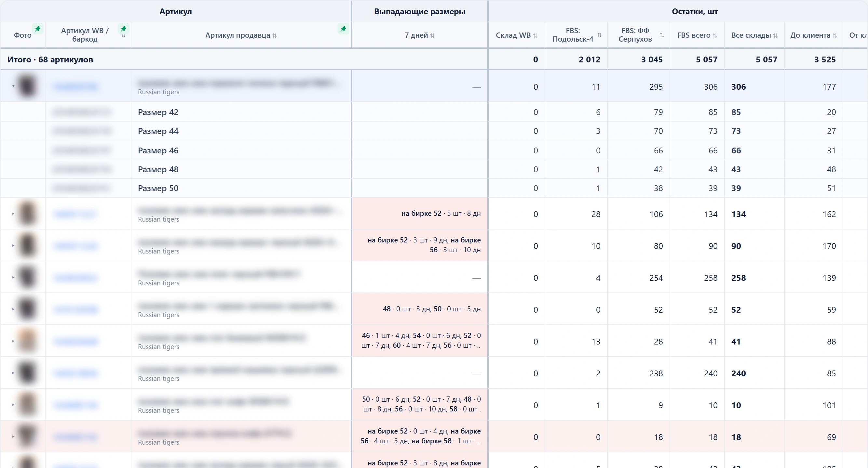Sort icon under Артикул WB pin
Screen dimensions: 868x468
(124, 36)
